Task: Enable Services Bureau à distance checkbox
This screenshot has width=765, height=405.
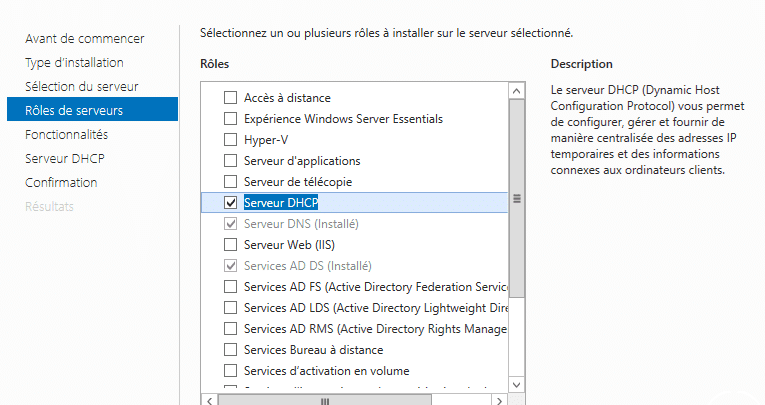Action: point(230,350)
